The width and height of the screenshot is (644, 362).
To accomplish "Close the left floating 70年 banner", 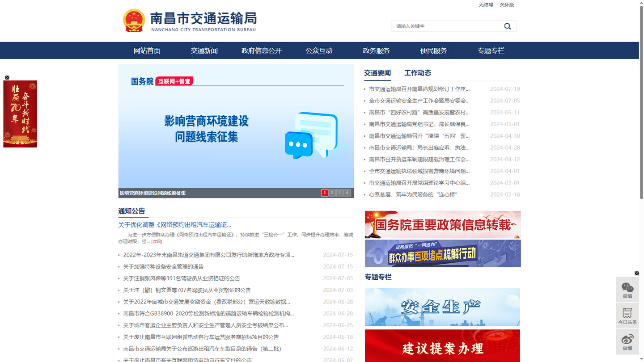I will pos(7,78).
